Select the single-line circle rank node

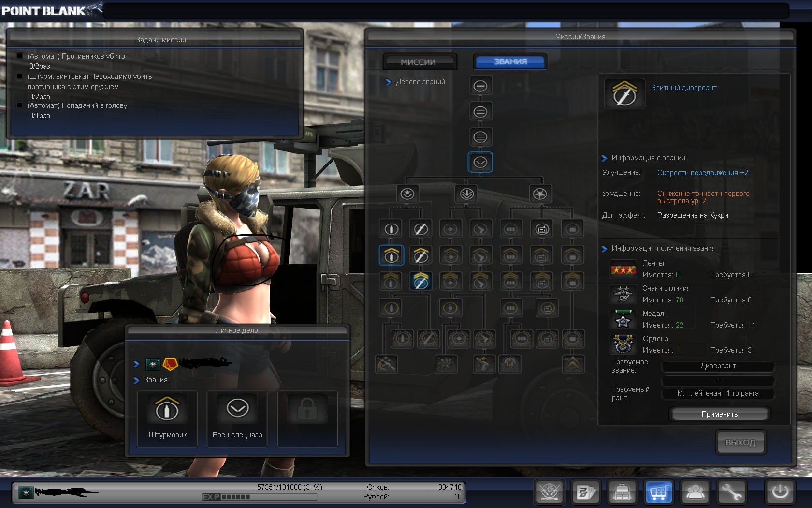480,86
